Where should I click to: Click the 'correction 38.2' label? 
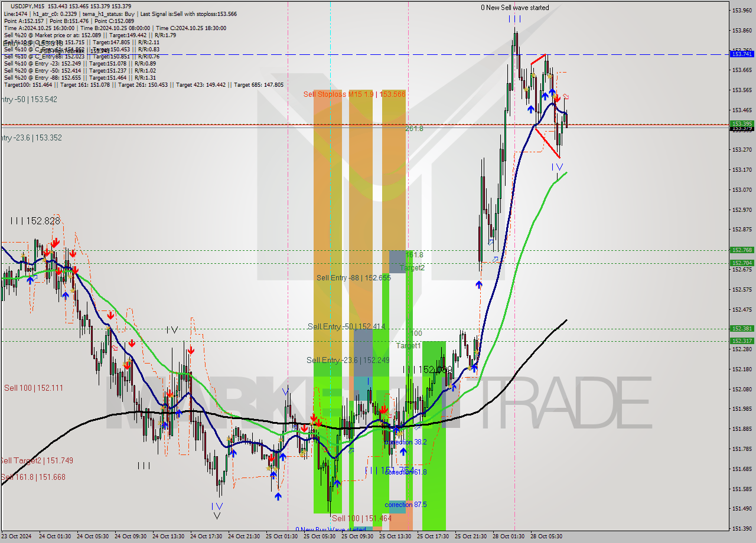pos(406,442)
